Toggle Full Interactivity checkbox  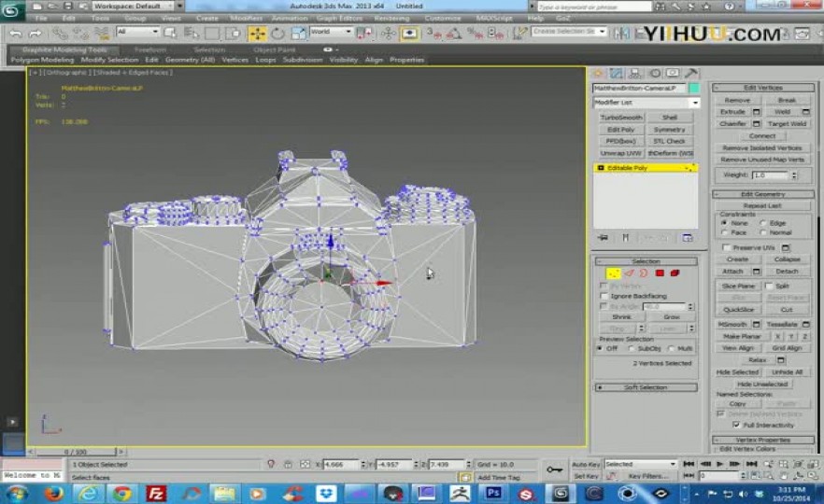[x=736, y=425]
